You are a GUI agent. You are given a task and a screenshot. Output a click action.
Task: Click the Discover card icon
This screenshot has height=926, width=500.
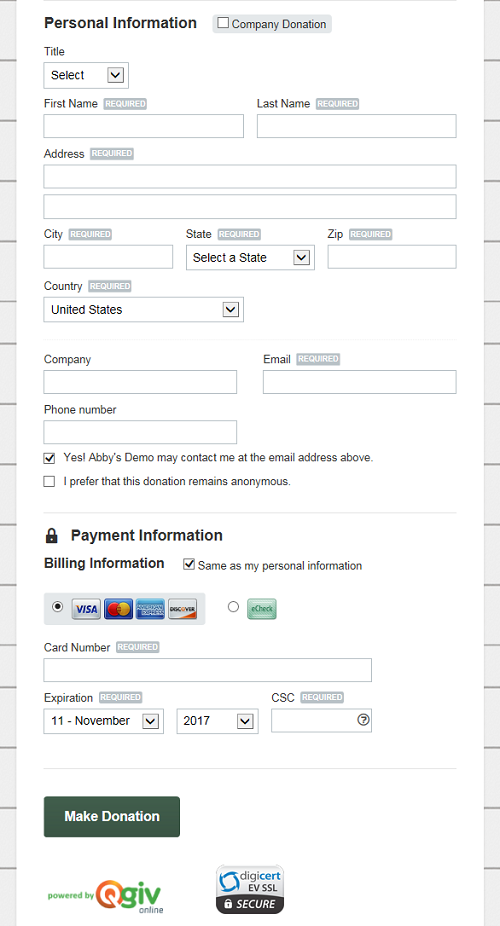[182, 609]
